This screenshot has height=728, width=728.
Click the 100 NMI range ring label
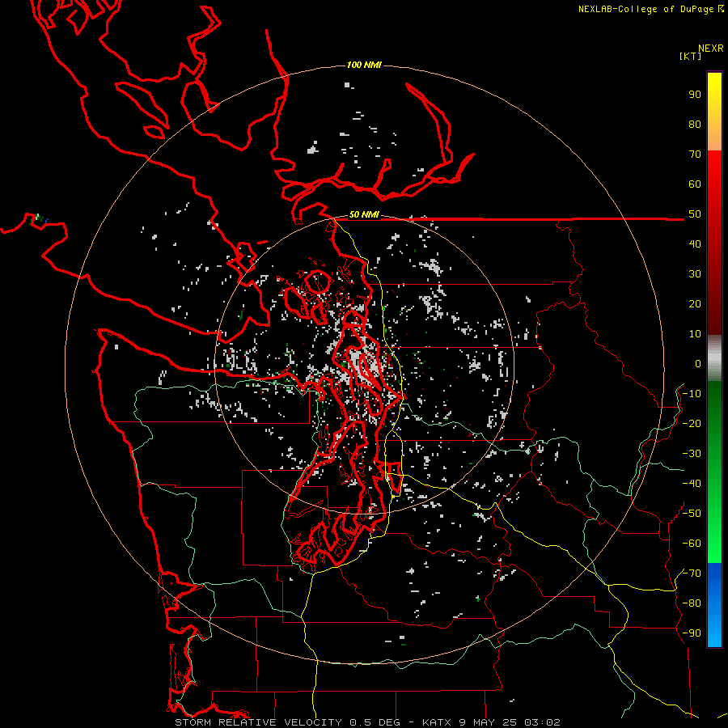click(x=364, y=65)
